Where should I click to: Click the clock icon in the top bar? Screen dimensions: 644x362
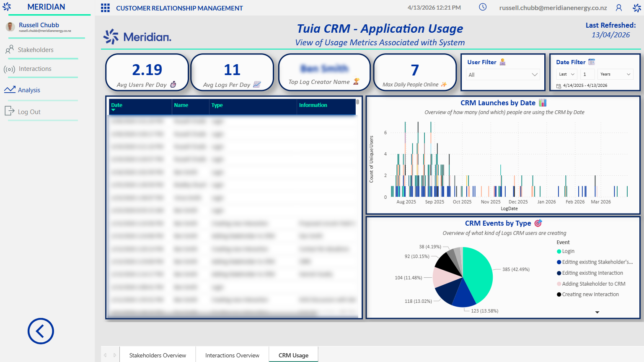[x=483, y=7]
